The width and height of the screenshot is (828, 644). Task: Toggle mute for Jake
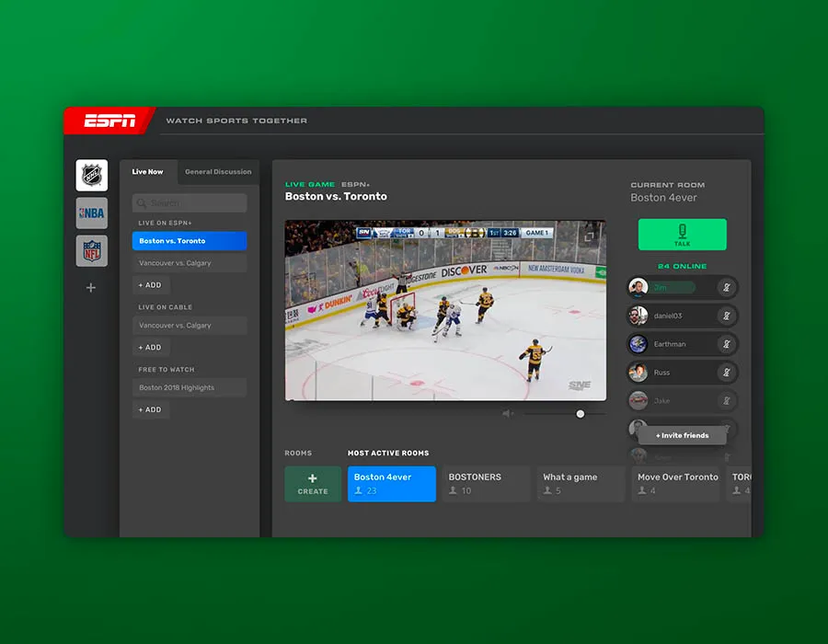click(727, 400)
